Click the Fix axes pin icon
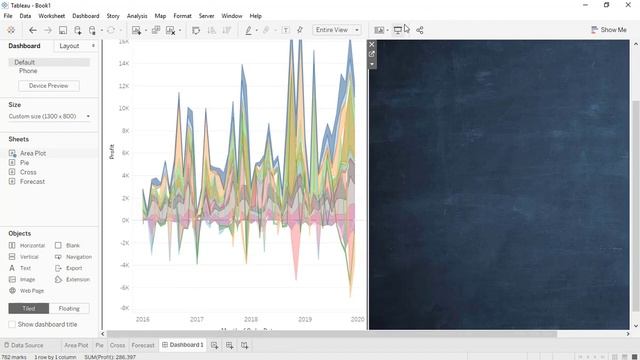 coord(300,30)
